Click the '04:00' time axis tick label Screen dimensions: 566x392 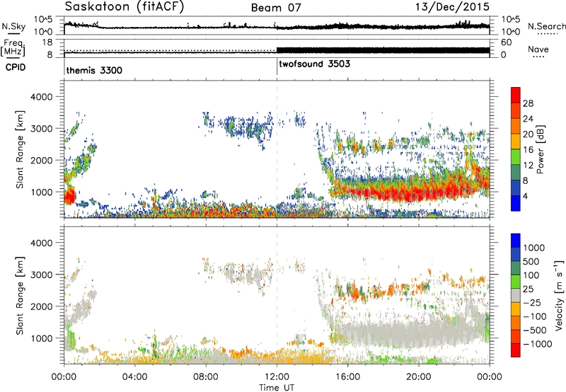135,377
